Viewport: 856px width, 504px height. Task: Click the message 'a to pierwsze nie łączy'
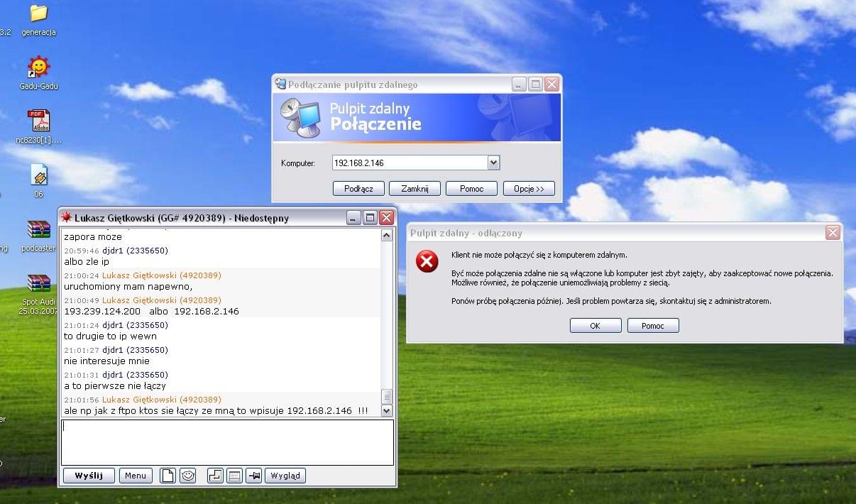pos(115,386)
